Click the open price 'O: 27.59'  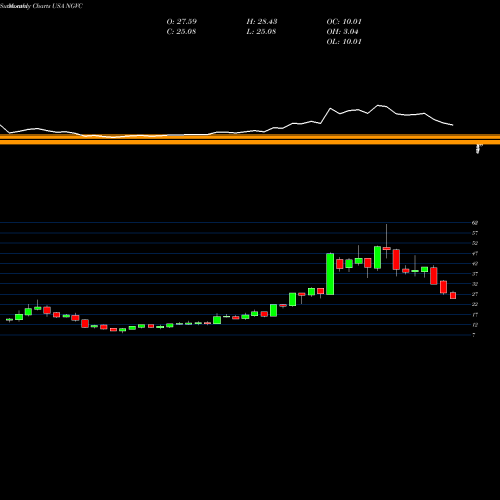[182, 22]
